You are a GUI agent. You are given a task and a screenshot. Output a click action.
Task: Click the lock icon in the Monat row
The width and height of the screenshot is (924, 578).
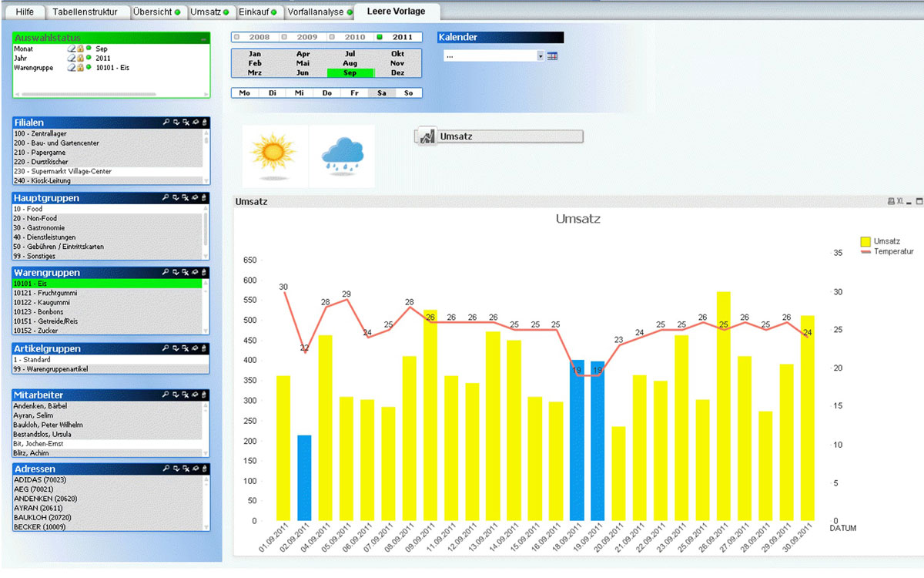point(80,49)
